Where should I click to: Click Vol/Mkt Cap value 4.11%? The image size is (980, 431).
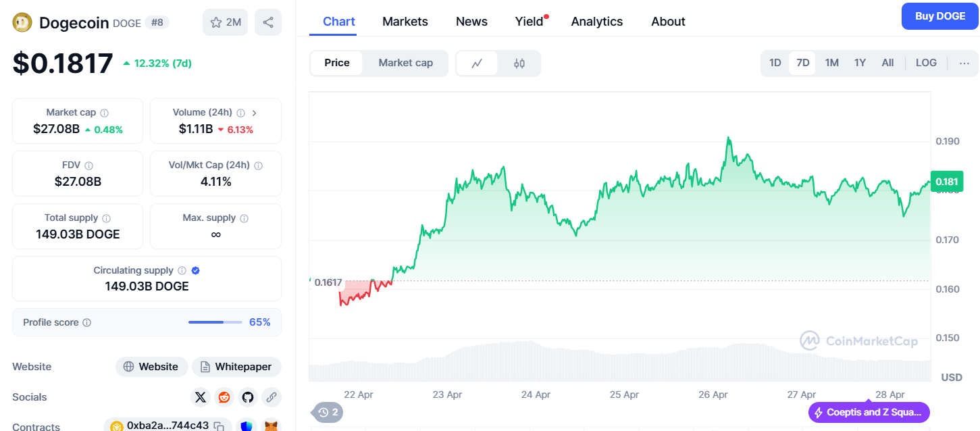pos(216,182)
